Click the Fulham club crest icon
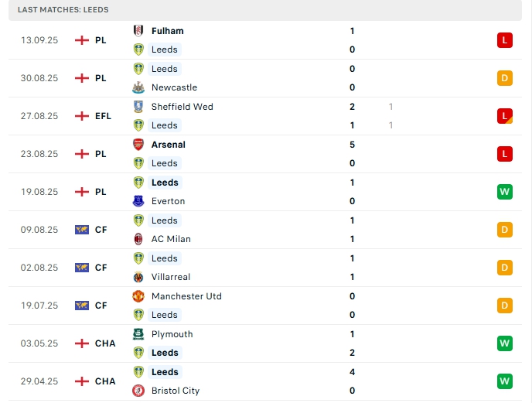 (x=138, y=31)
